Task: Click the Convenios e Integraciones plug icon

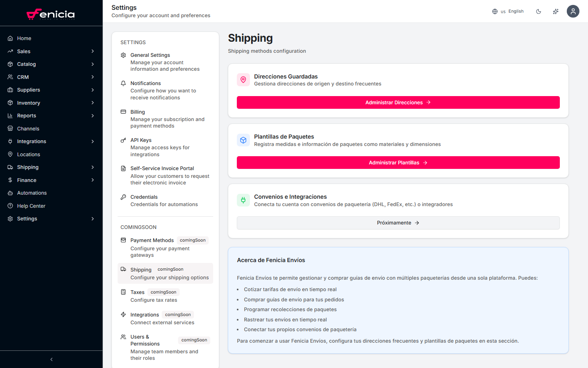Action: coord(243,200)
